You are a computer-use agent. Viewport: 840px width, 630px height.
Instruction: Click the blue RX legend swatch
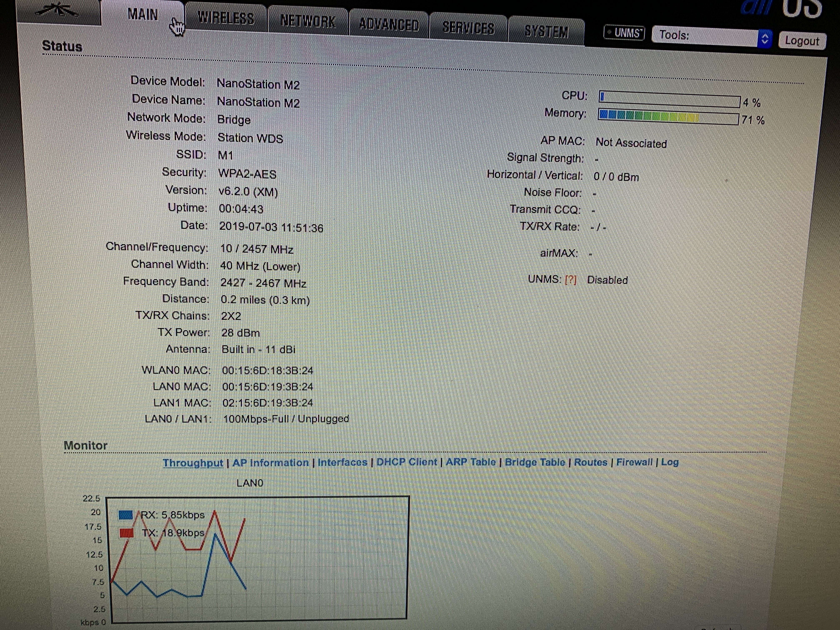[126, 515]
